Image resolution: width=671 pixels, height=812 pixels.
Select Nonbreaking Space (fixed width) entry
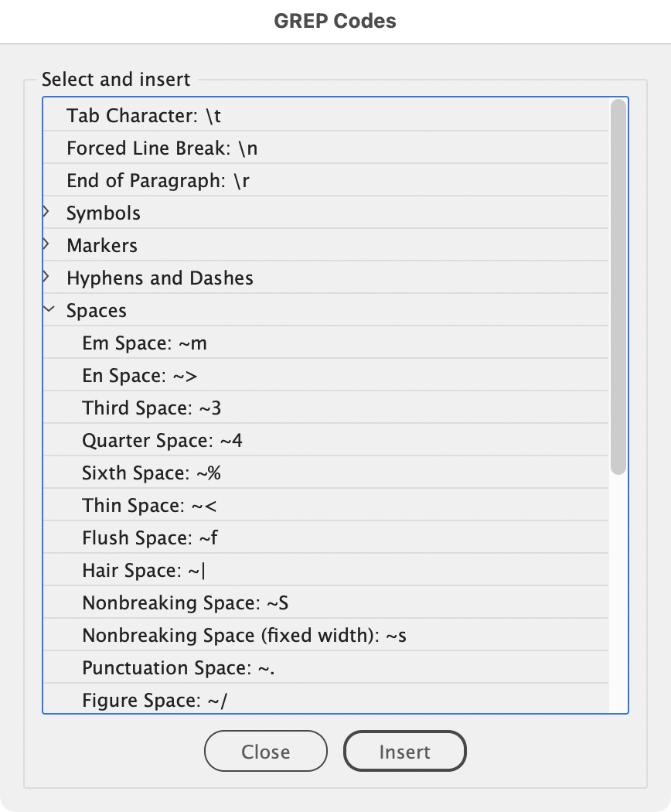pos(244,636)
